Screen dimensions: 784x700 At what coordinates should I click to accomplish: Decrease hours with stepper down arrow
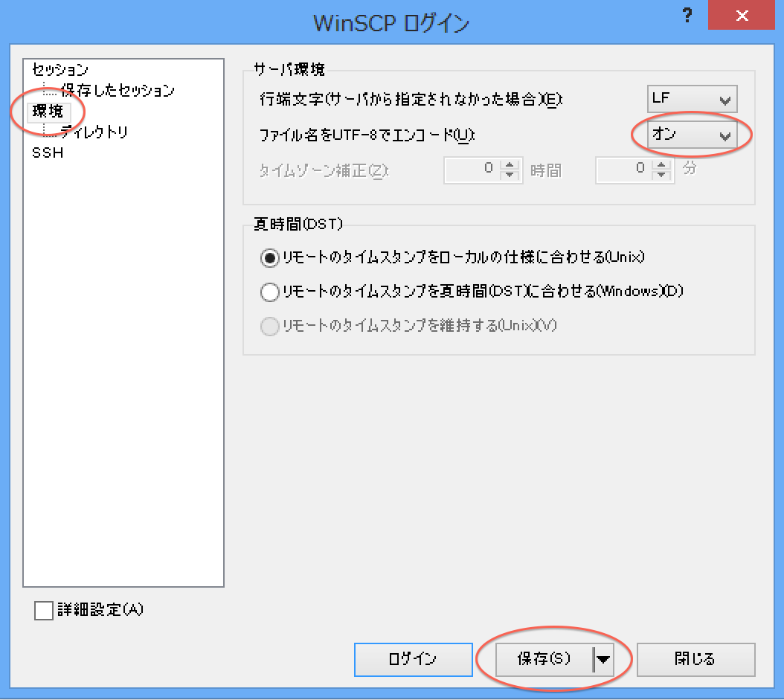[x=510, y=176]
